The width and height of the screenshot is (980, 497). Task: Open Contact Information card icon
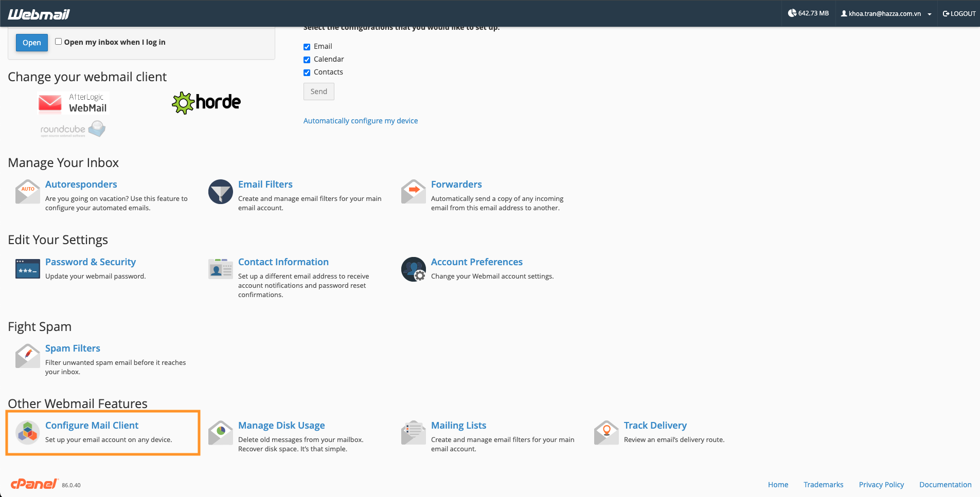click(x=220, y=268)
